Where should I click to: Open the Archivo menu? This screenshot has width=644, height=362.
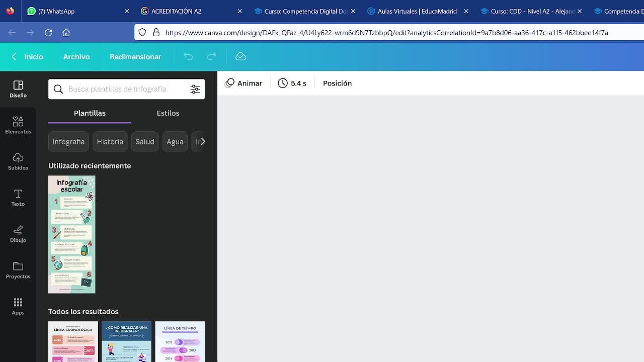point(76,57)
